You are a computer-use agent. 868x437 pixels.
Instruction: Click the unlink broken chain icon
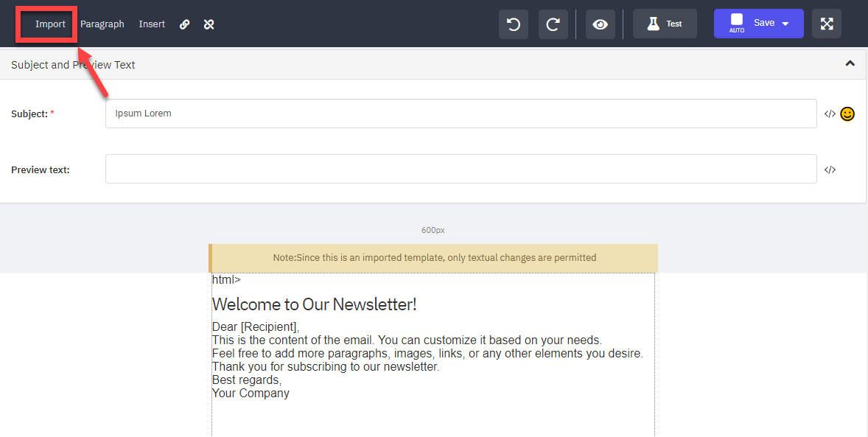pyautogui.click(x=209, y=24)
